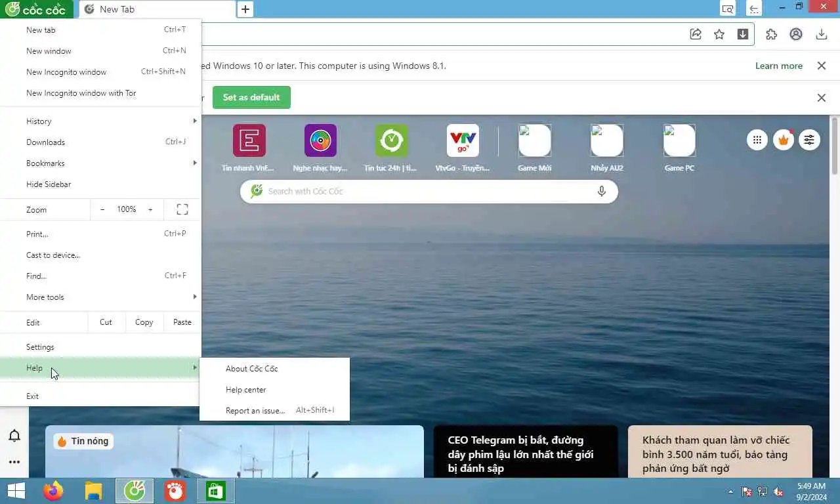This screenshot has width=840, height=504.
Task: Open the Tin tuc 24h shortcut tile
Action: pyautogui.click(x=391, y=148)
